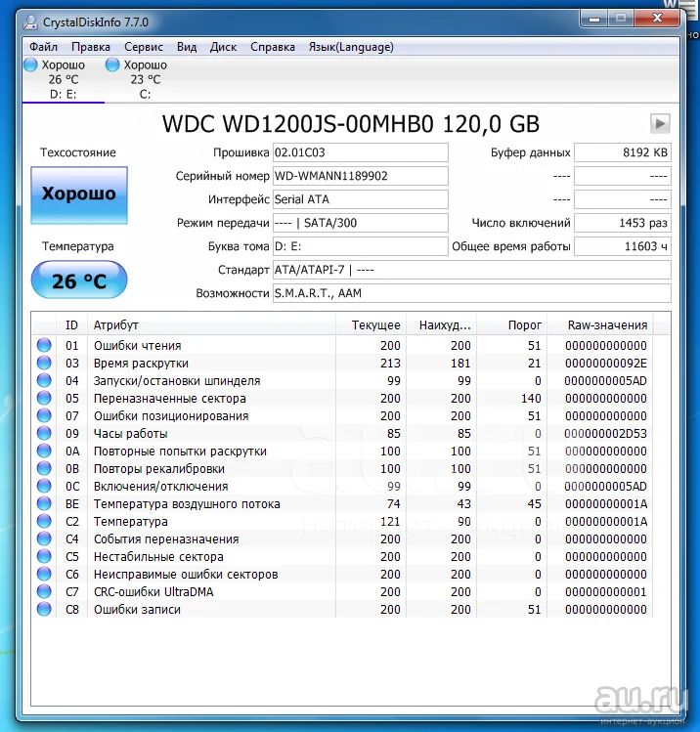This screenshot has height=732, width=700.
Task: Click raw value 000000002D53
Action: pyautogui.click(x=606, y=434)
